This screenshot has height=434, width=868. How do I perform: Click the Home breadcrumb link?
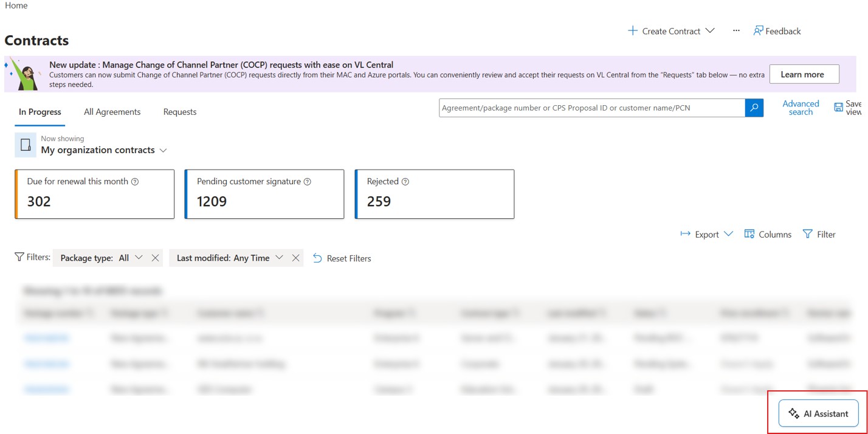pos(16,5)
